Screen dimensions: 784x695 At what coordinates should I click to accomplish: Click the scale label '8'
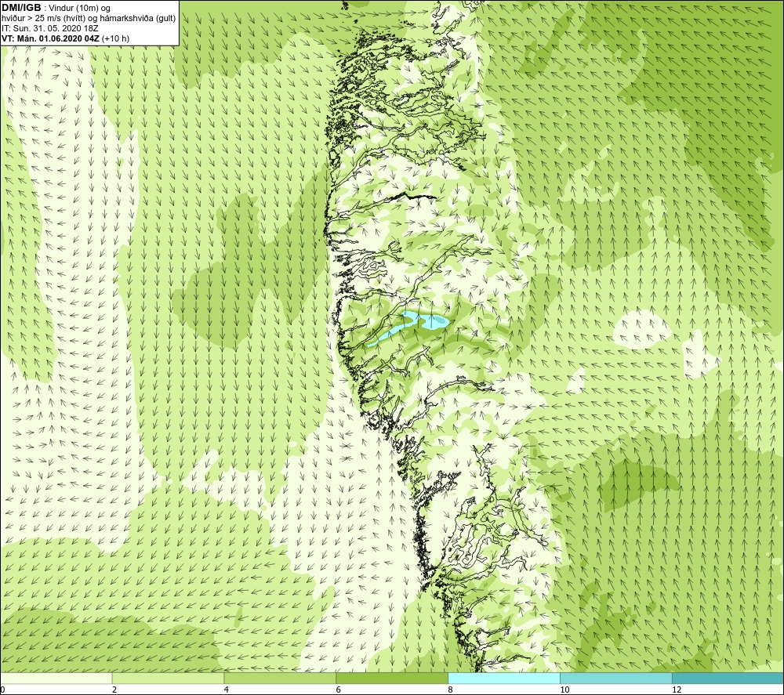451,690
